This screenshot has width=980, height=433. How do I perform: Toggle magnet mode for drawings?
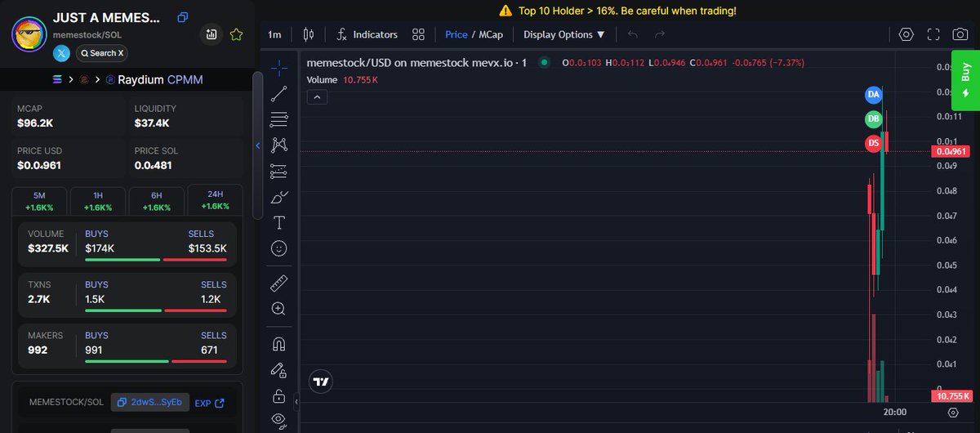278,344
